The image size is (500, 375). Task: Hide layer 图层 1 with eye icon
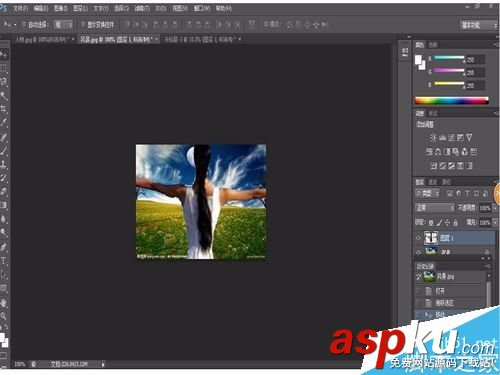(x=418, y=238)
